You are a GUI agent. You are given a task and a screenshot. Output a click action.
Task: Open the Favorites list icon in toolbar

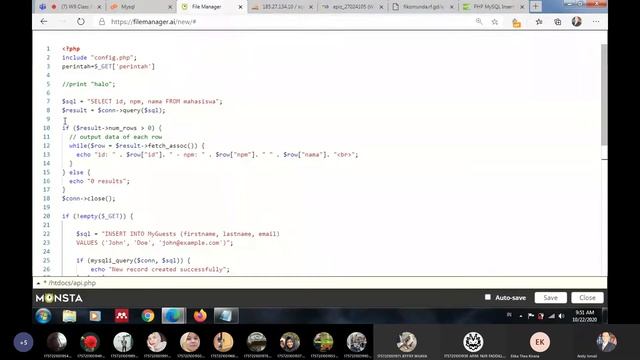[539, 22]
